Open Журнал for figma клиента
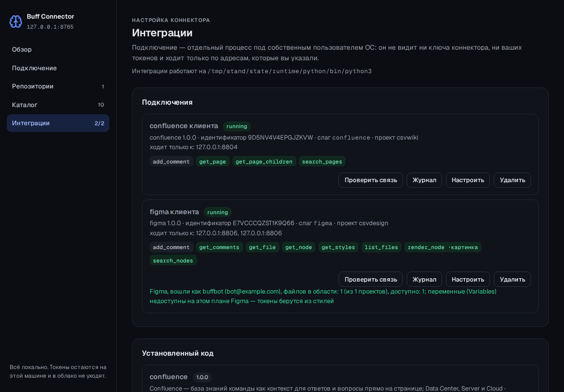The height and width of the screenshot is (392, 564). [424, 280]
